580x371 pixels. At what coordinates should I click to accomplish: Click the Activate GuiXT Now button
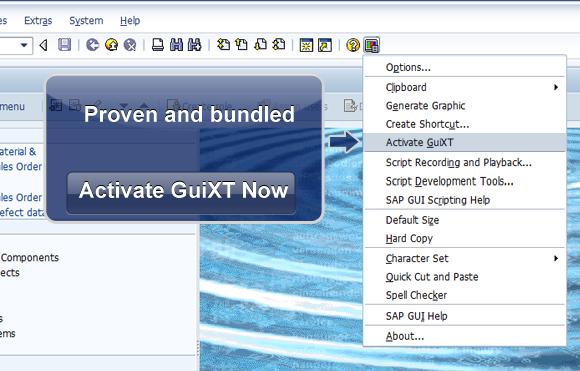coord(181,193)
